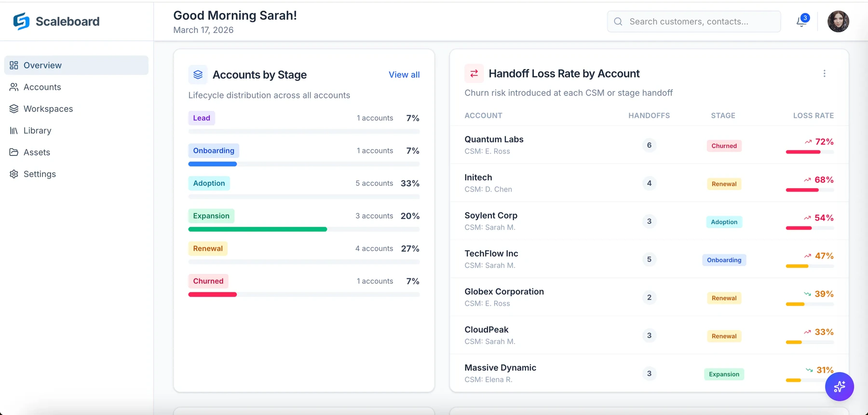Focus the Search customers, contacts field
The height and width of the screenshot is (415, 868).
coord(694,22)
